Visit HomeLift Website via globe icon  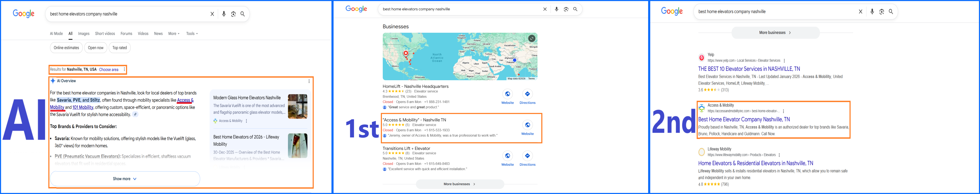508,94
